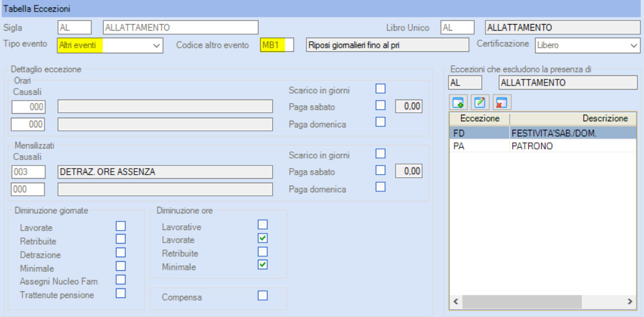Screen dimensions: 644x317
Task: Select the PA PATRONO row
Action: point(543,146)
